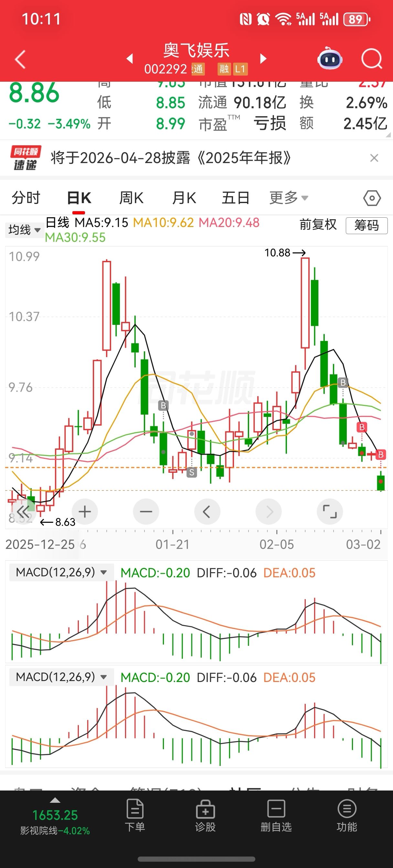Tap the red B marker at chart end
393x868 pixels.
[x=380, y=455]
